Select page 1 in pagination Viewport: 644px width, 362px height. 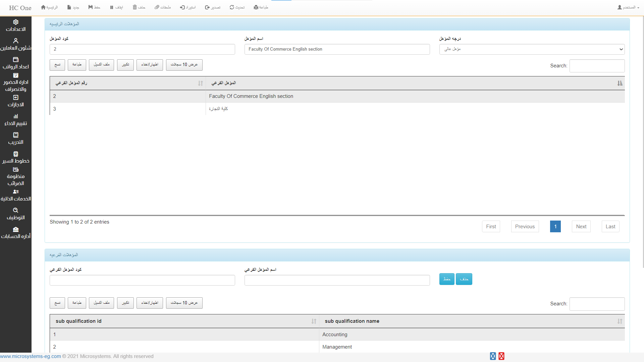point(555,227)
